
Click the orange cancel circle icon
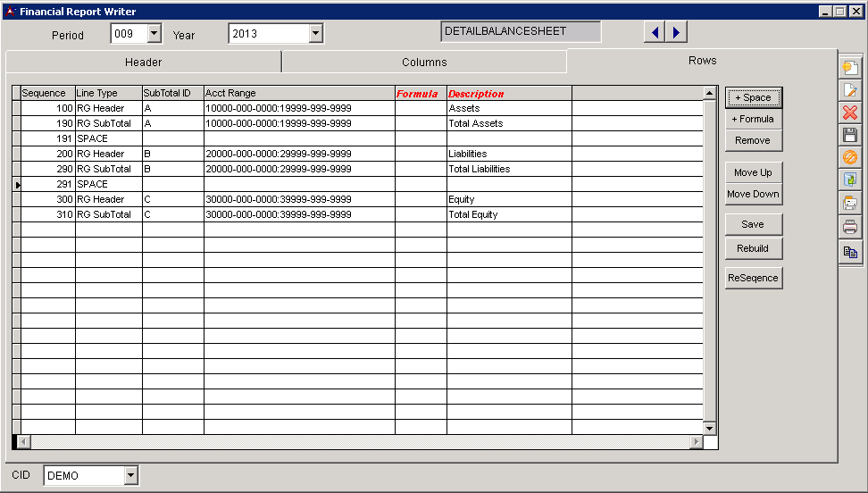point(850,157)
